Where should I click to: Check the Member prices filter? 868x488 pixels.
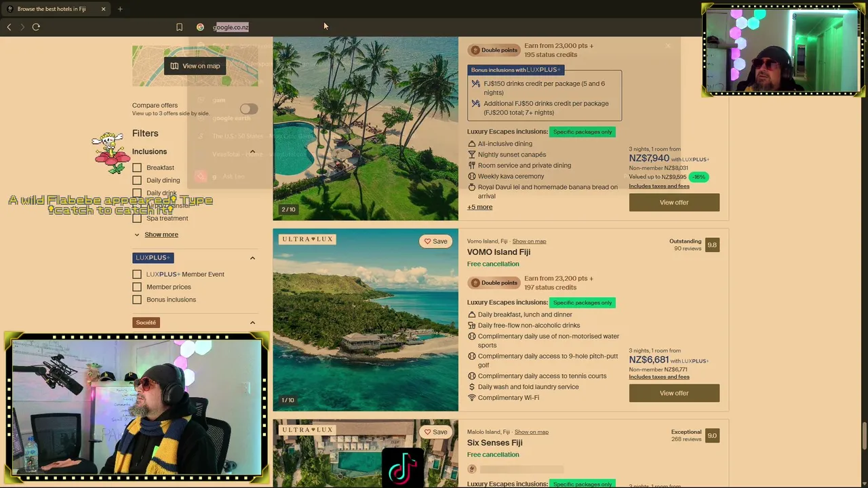(x=137, y=287)
